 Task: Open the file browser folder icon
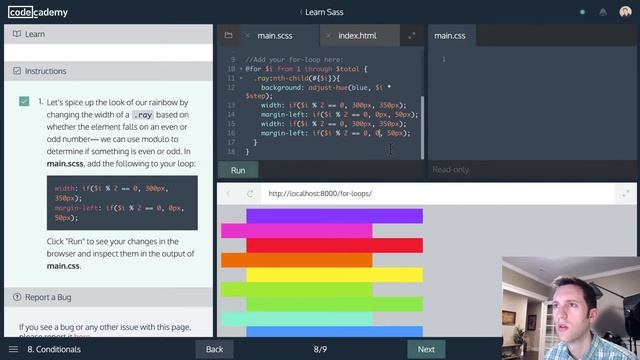[229, 36]
